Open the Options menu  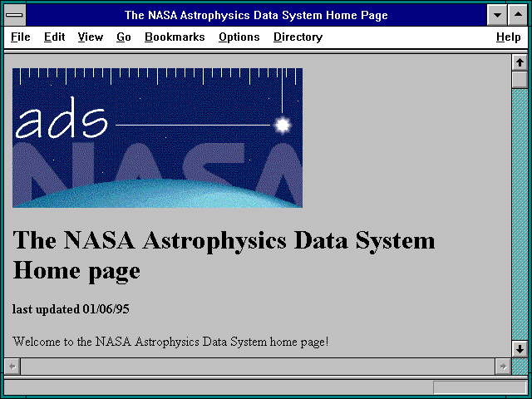coord(239,37)
